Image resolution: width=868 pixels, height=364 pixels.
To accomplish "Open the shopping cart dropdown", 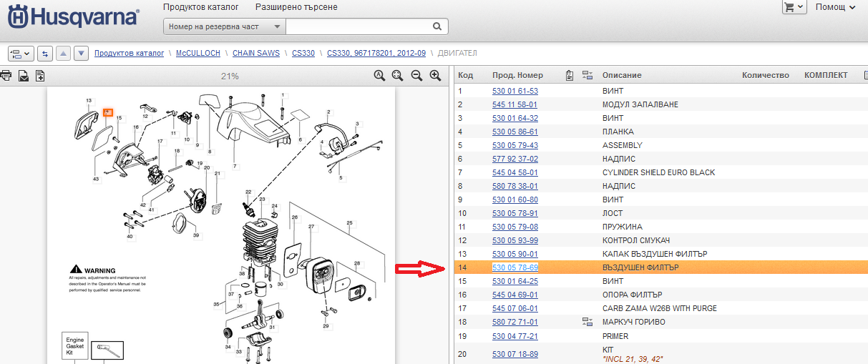I will coord(794,6).
